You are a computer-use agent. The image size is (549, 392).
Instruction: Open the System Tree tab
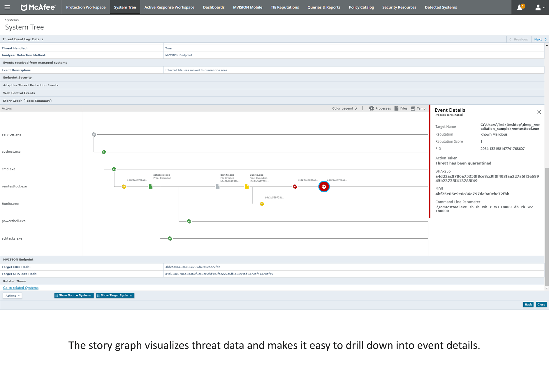[125, 7]
